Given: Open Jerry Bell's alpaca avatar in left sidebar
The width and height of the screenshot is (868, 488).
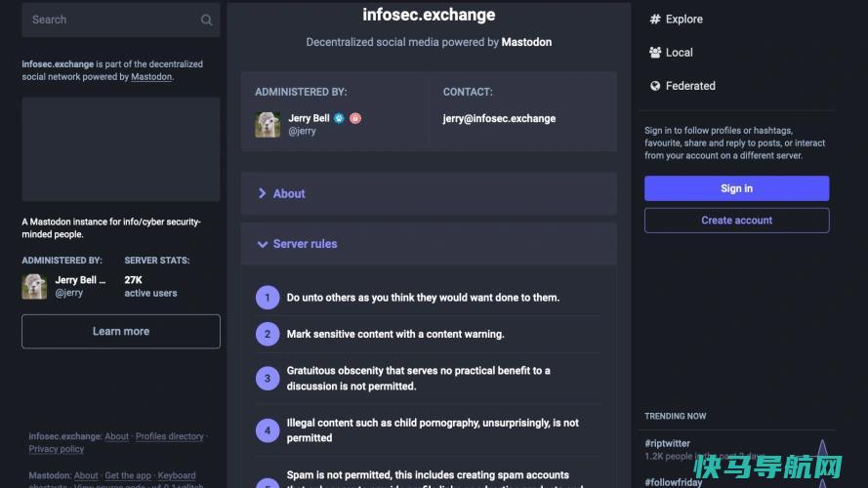Looking at the screenshot, I should [x=34, y=287].
